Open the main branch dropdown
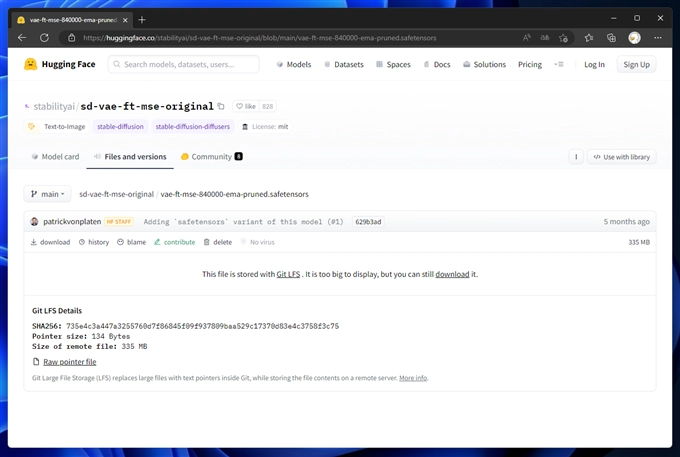680x457 pixels. [47, 194]
